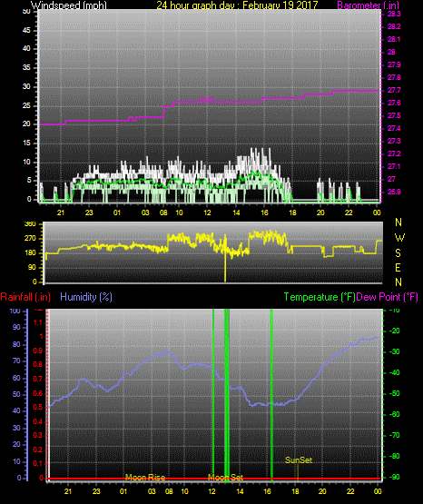Image resolution: width=423 pixels, height=504 pixels.
Task: Click the "24 hour graph day : February 19 2017" title
Action: tap(237, 5)
